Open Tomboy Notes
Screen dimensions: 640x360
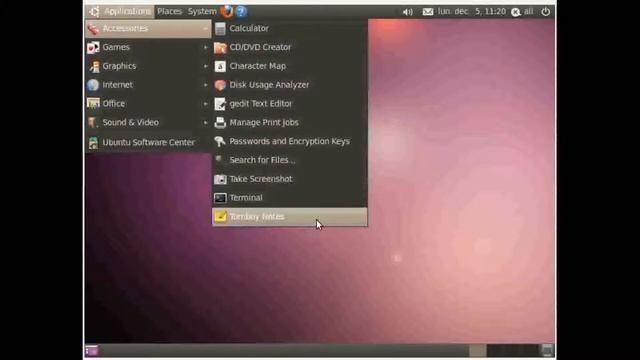point(290,217)
